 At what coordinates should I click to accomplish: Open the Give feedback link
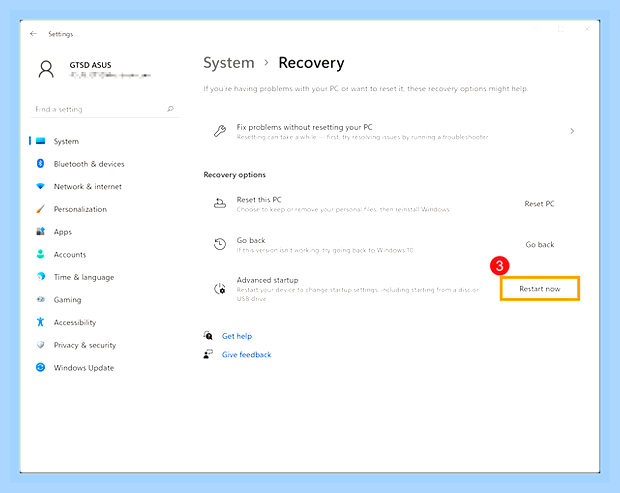[246, 354]
